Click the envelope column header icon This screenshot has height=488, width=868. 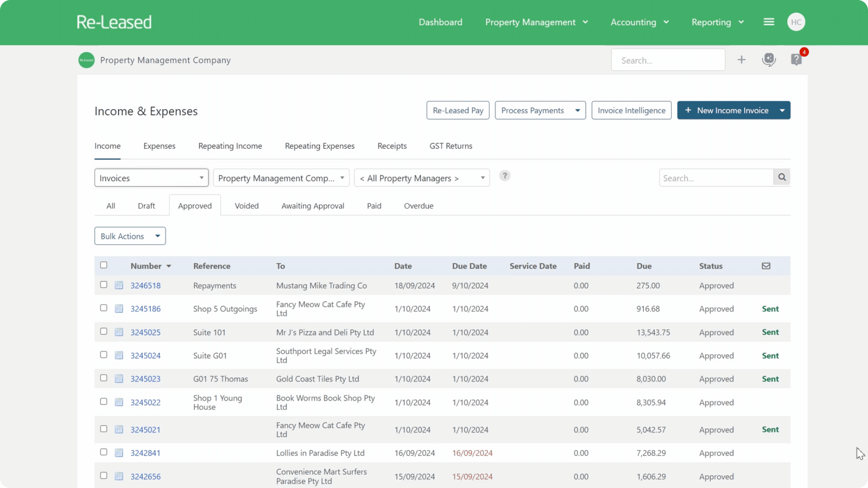pos(766,266)
